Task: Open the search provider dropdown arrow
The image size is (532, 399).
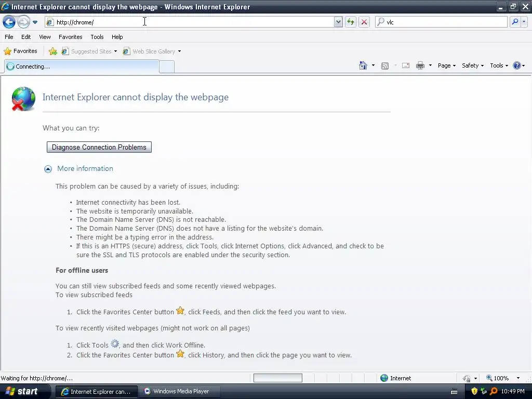Action: click(524, 22)
